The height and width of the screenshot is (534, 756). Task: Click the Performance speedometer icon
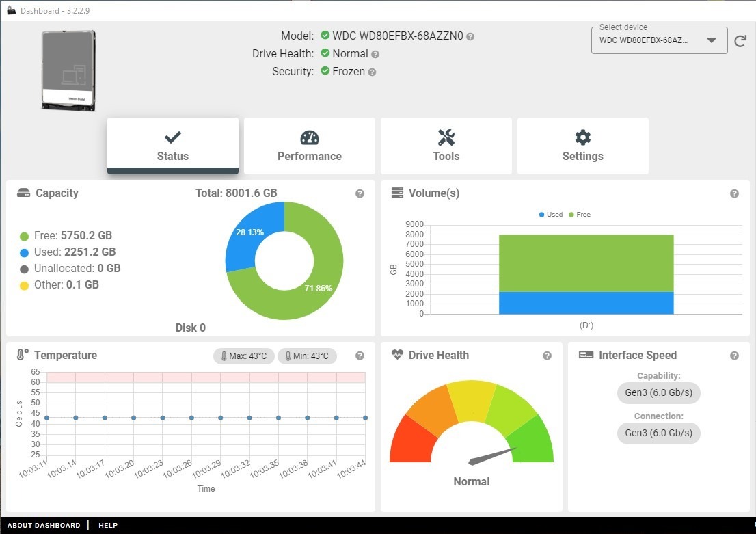[x=310, y=137]
